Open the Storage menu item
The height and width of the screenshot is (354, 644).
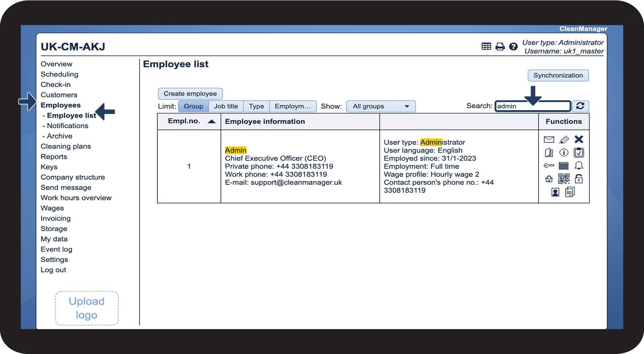[x=54, y=229]
